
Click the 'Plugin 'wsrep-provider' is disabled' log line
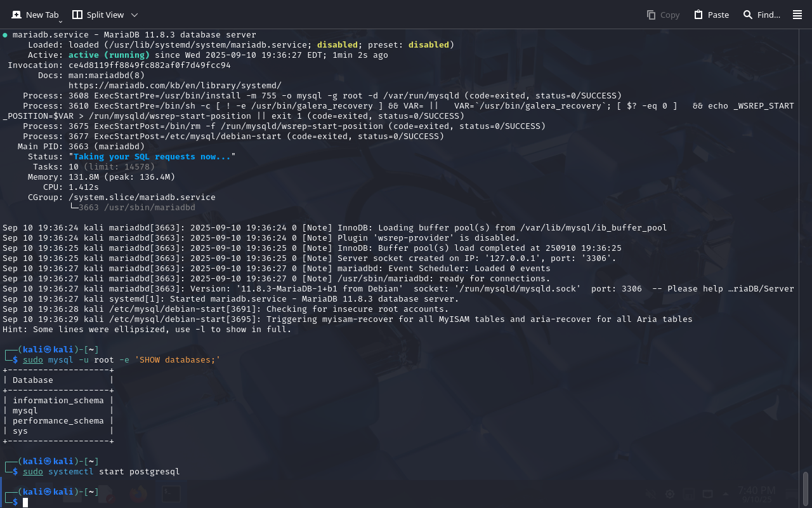tap(261, 238)
